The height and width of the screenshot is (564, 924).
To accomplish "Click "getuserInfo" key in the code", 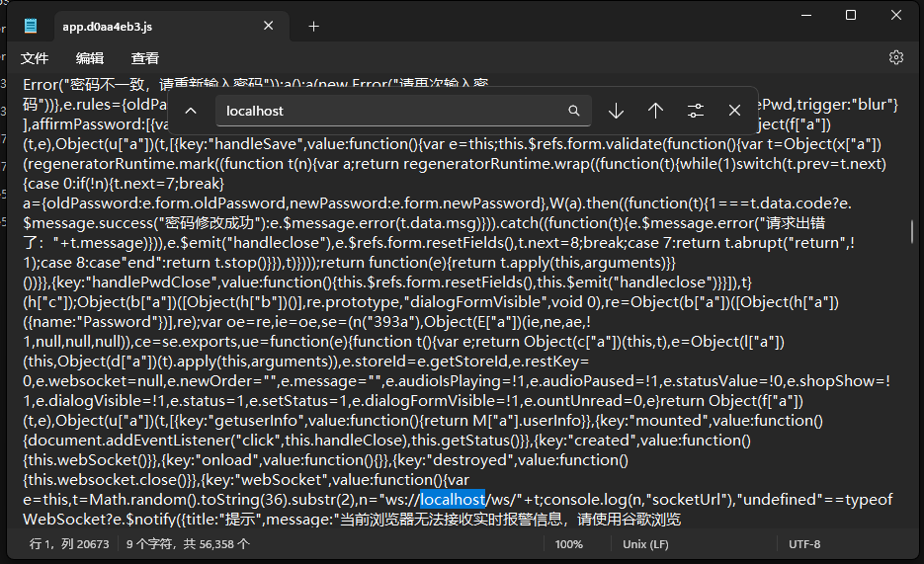I will (256, 421).
